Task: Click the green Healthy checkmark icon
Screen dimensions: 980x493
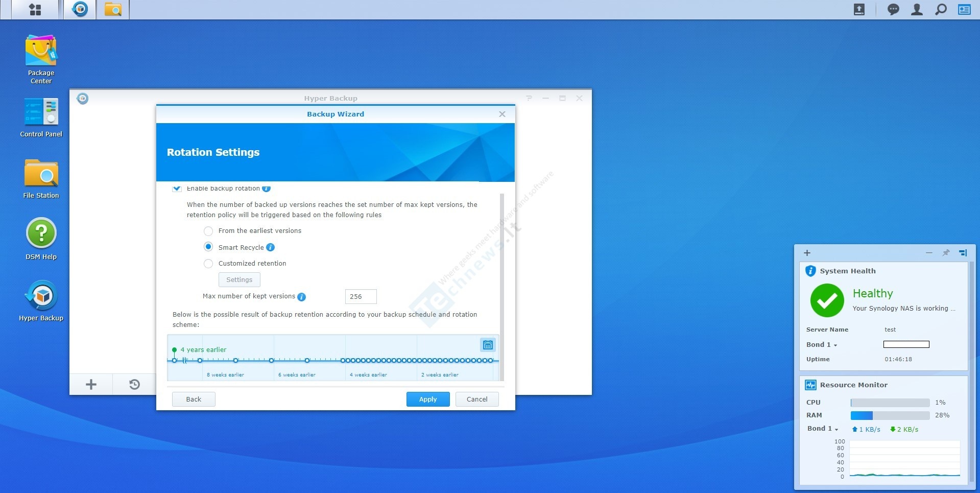Action: click(827, 300)
